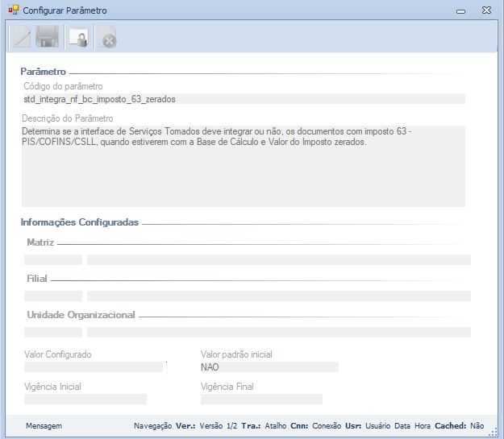
Task: Click the Informações Configuradas section heading
Action: (79, 222)
